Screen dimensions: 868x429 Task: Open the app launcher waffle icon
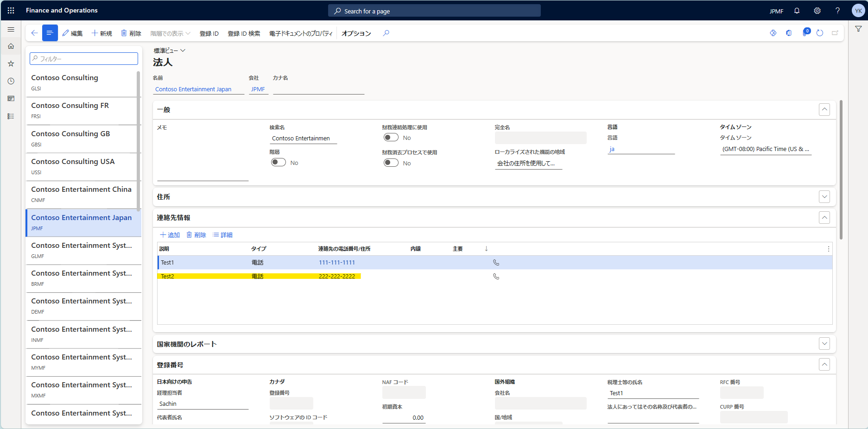[x=11, y=10]
